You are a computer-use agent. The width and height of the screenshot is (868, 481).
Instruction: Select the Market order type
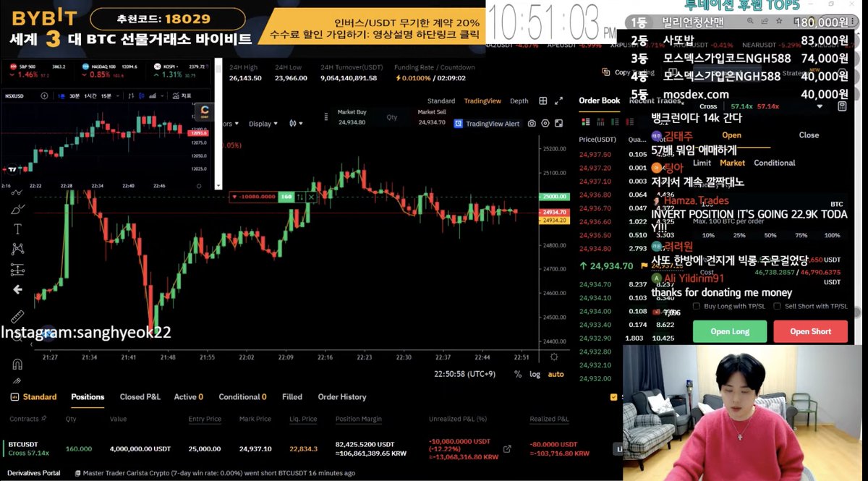click(x=732, y=163)
